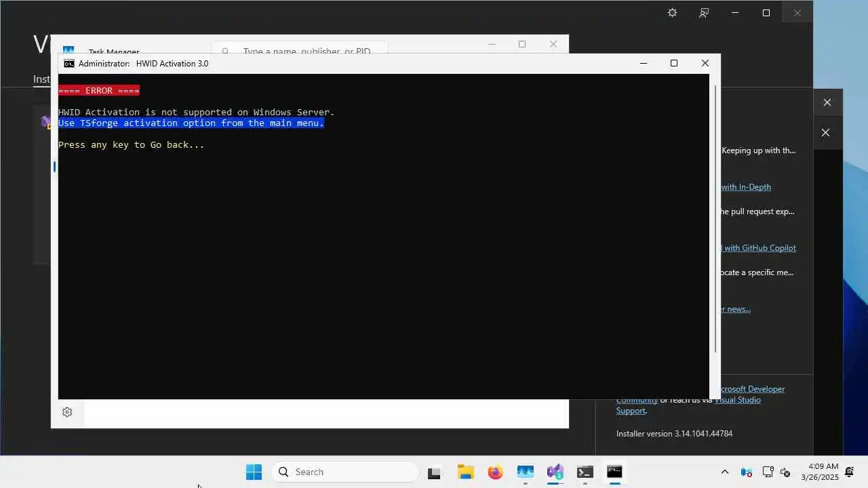Close the Task Manager window
The height and width of the screenshot is (488, 868).
click(x=553, y=44)
